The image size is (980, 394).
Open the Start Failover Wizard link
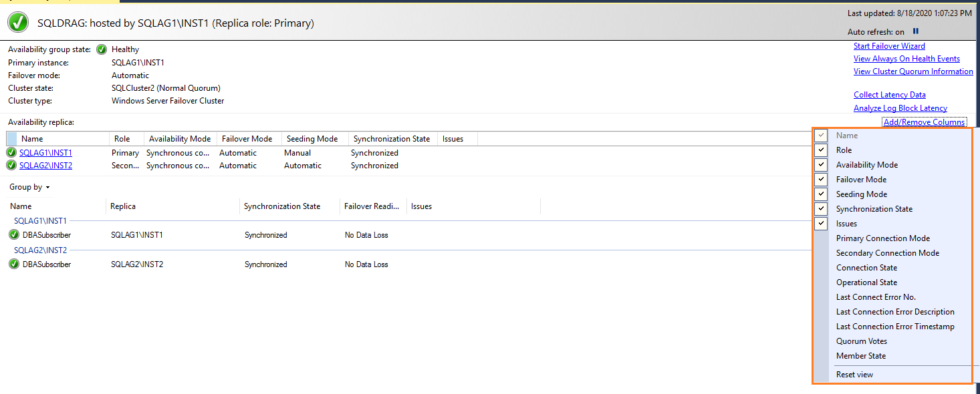coord(889,46)
